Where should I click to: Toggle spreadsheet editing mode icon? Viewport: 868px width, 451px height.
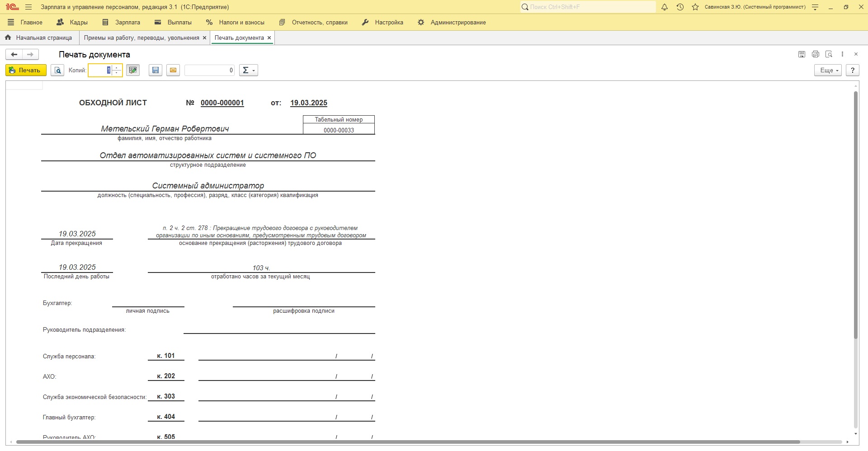click(133, 70)
